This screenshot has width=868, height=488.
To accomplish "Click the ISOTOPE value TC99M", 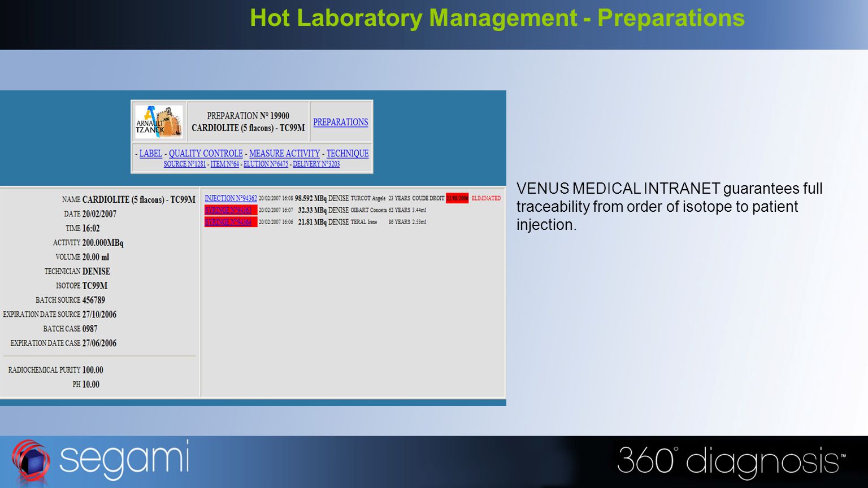I will coord(95,286).
